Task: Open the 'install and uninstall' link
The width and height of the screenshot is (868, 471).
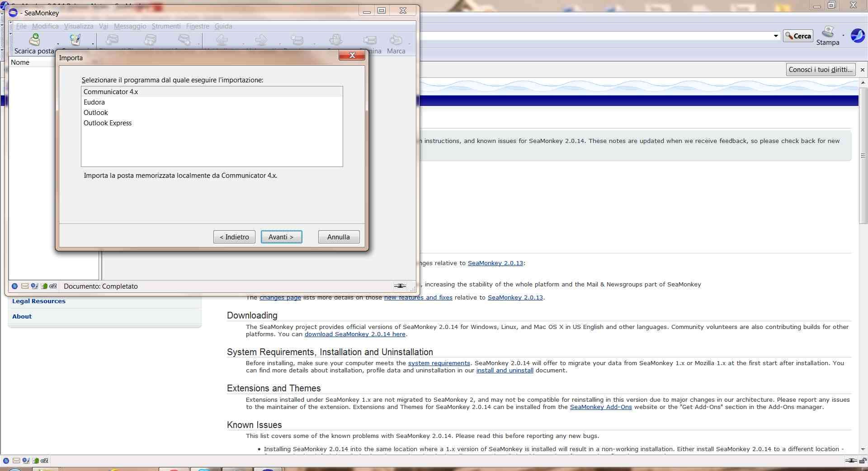Action: 505,371
